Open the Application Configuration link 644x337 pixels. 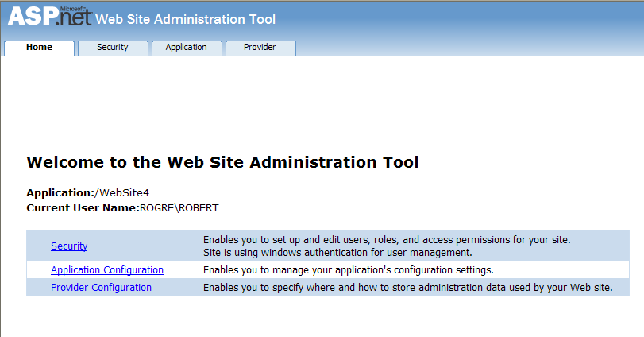[x=107, y=270]
